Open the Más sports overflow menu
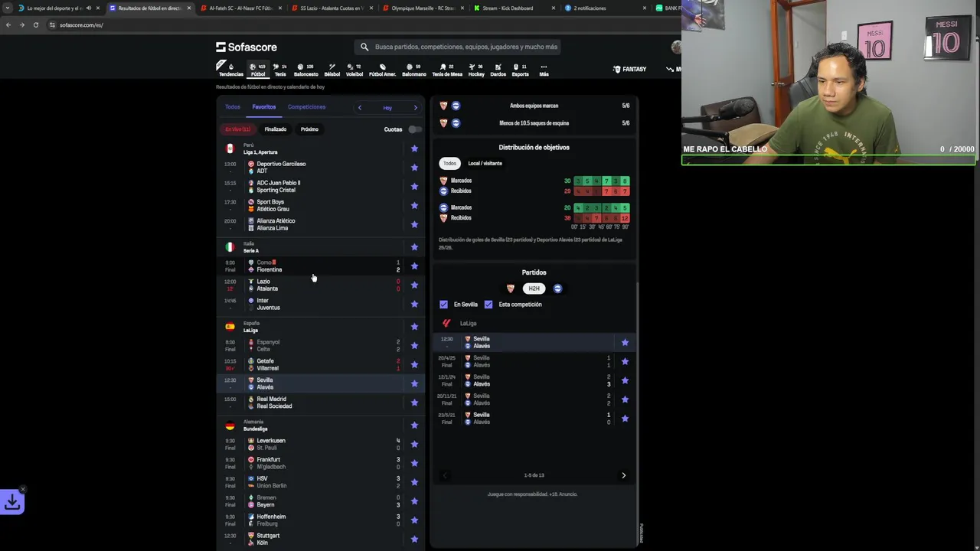Image resolution: width=980 pixels, height=551 pixels. 544,69
